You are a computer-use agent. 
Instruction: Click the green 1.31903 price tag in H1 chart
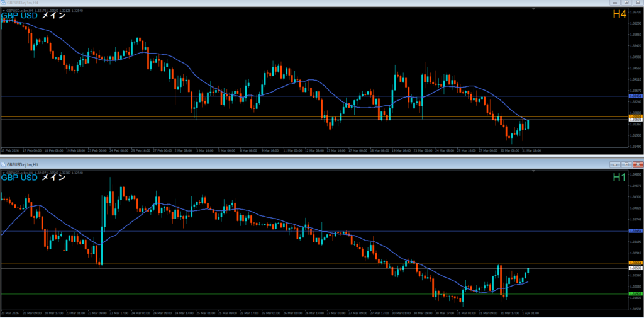(x=635, y=294)
